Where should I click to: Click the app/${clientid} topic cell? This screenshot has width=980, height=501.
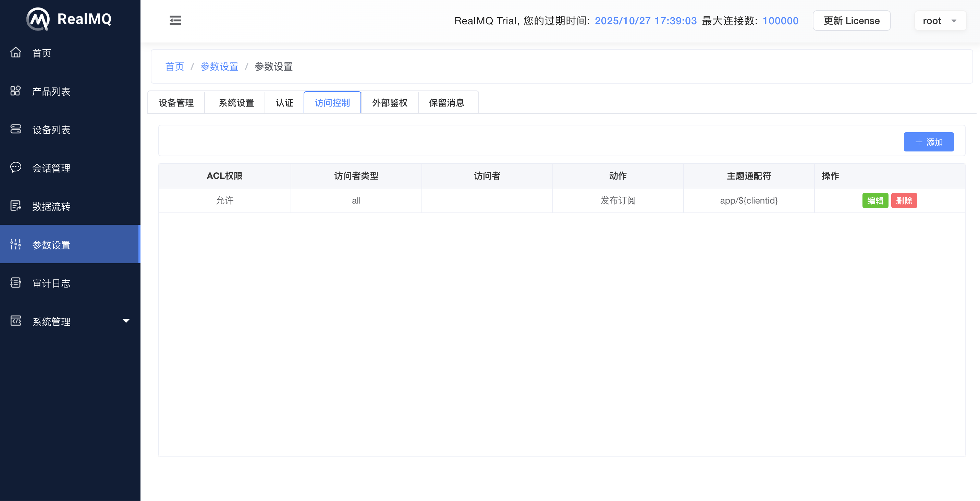(749, 200)
